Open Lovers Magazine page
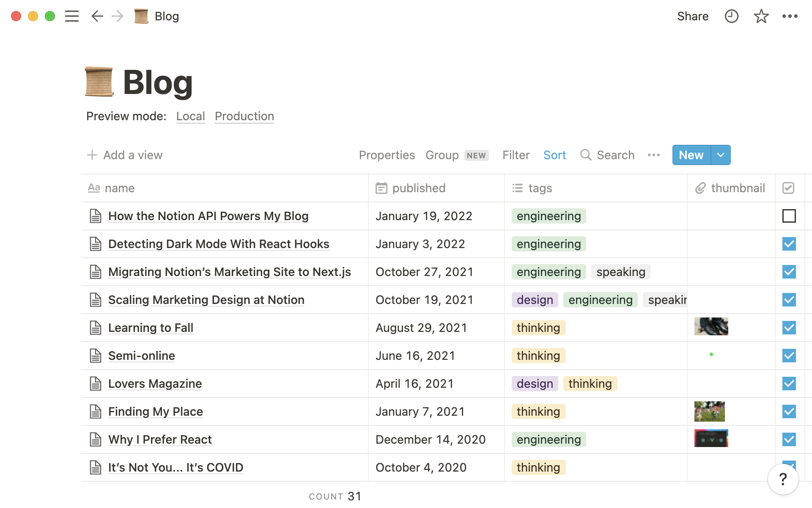Screen dimensions: 812x508 (x=155, y=384)
